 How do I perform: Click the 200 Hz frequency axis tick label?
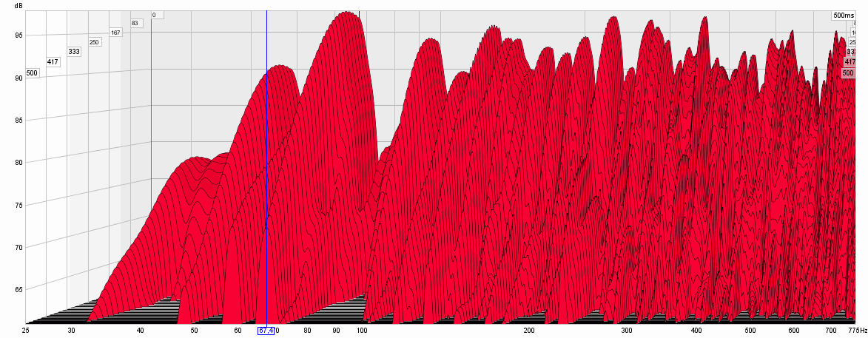pyautogui.click(x=528, y=330)
